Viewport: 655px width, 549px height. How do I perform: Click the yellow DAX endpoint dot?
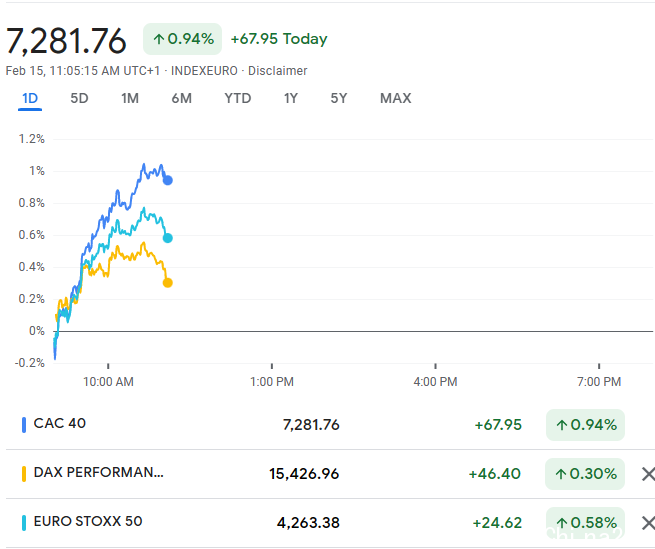coord(168,283)
